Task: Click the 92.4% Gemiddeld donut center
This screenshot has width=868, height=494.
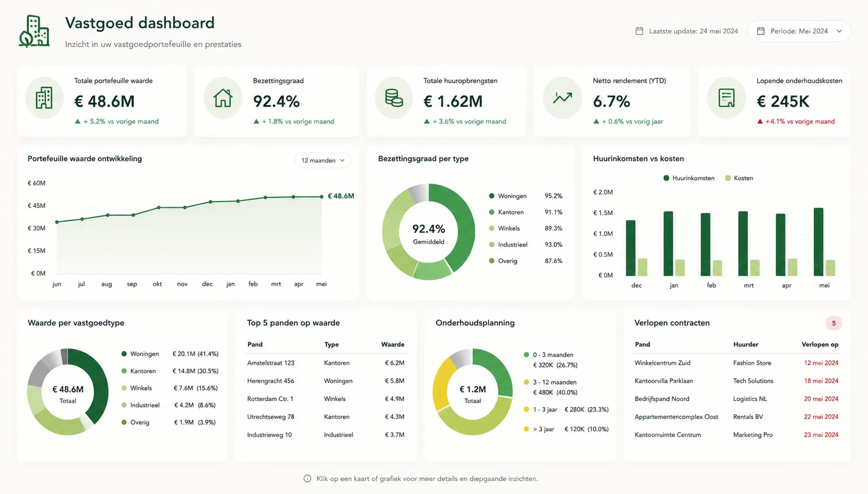Action: 429,233
